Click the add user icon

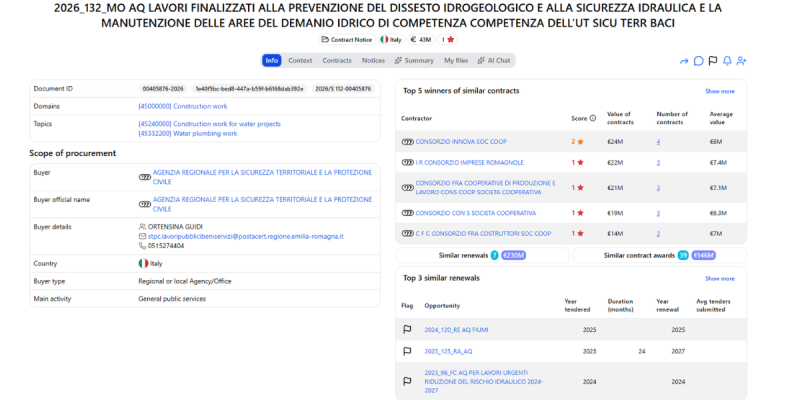pyautogui.click(x=742, y=61)
